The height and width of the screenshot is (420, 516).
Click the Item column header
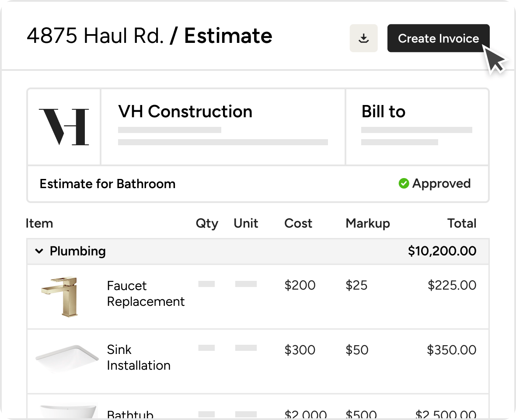point(39,224)
